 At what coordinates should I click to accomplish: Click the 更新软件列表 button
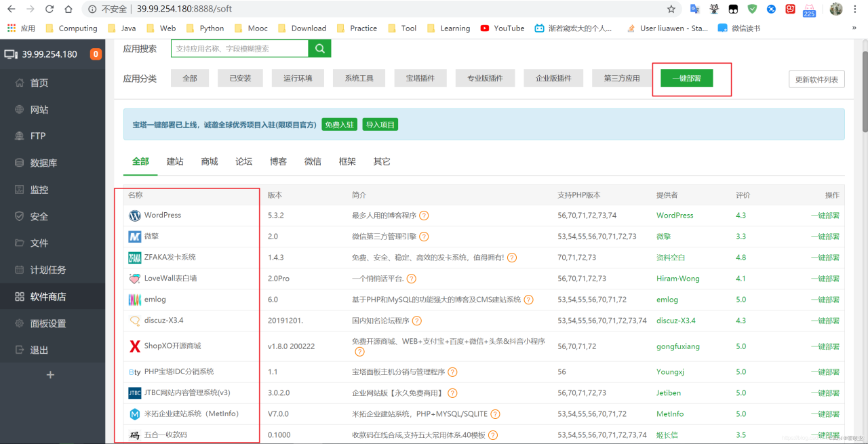tap(817, 79)
